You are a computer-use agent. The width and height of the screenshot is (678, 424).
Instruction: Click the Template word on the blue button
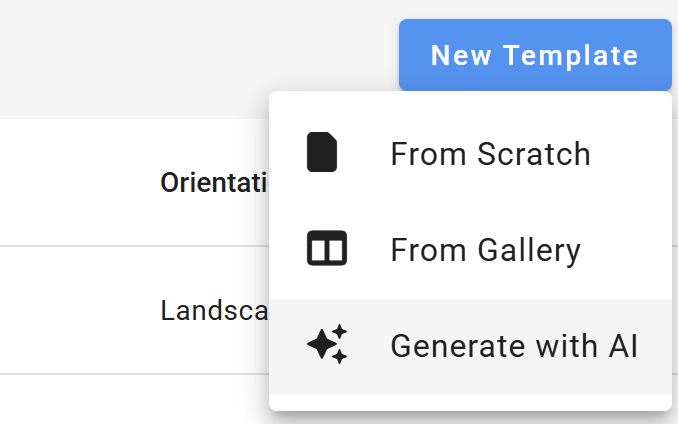571,56
